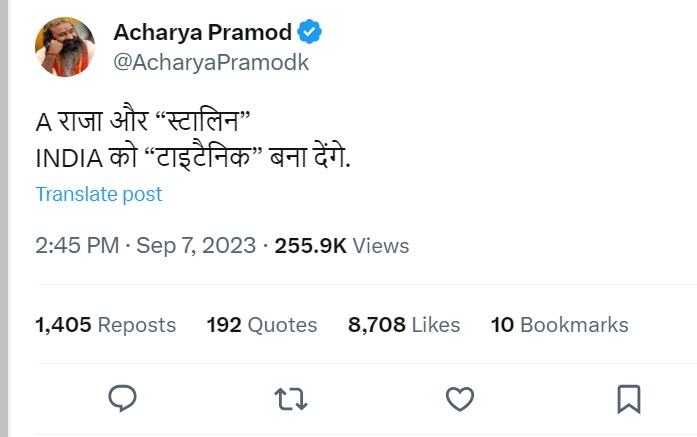Viewport: 697px width, 437px height.
Task: Click the Translate post link
Action: [x=98, y=194]
